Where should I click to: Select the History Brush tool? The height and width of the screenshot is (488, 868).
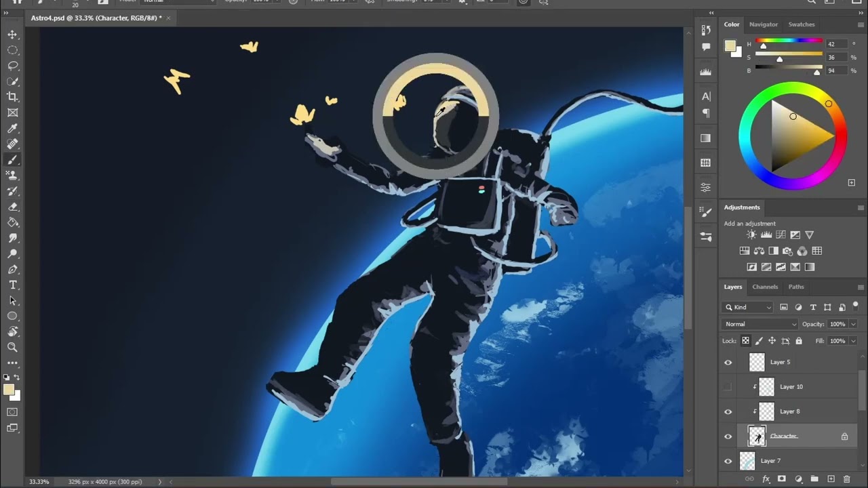tap(12, 191)
